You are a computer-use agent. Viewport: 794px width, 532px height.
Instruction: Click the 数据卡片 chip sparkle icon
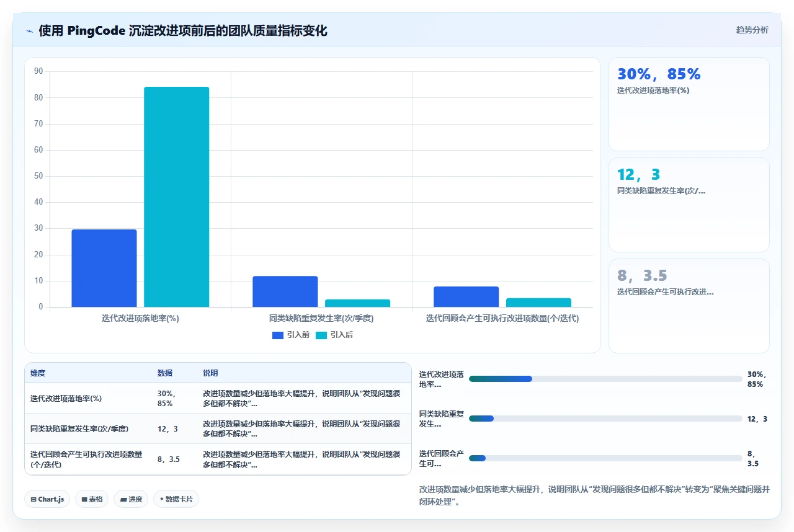click(x=162, y=499)
